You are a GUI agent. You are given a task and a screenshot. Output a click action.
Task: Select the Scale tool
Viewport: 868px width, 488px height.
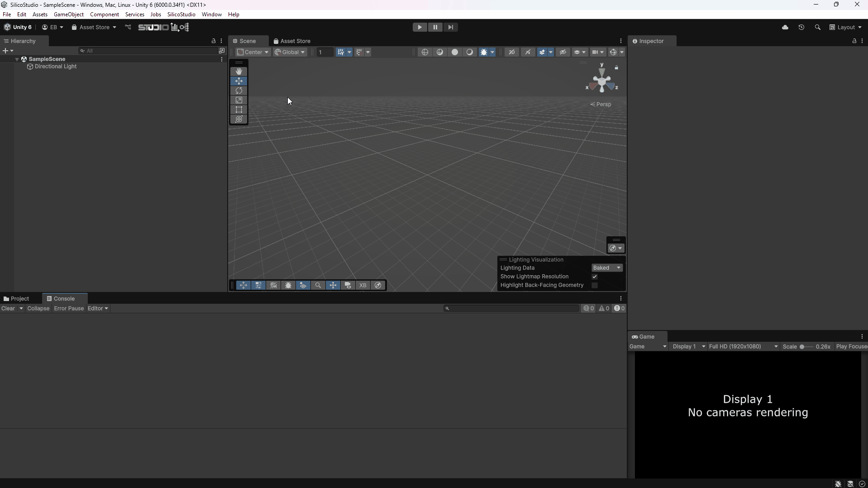(239, 100)
